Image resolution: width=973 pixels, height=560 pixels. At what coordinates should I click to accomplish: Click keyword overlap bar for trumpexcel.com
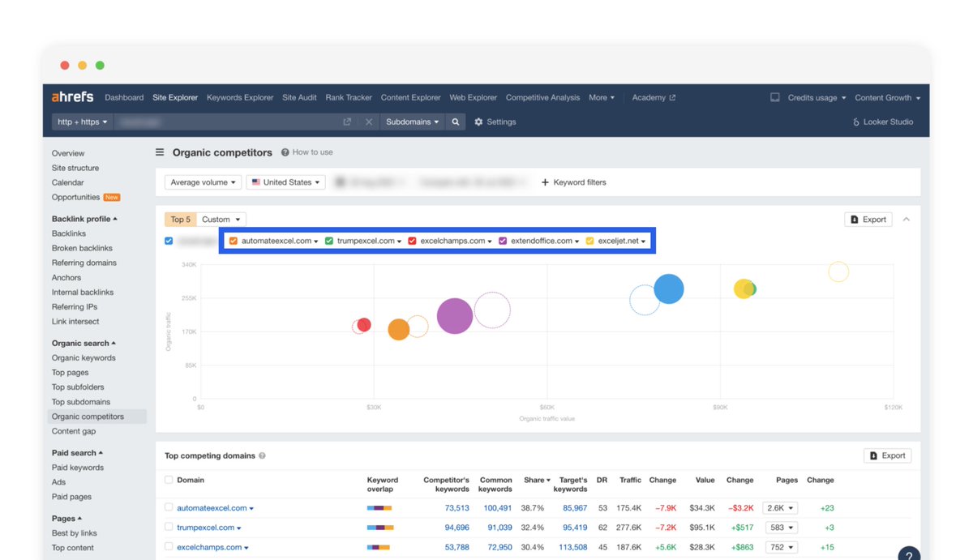pyautogui.click(x=379, y=528)
